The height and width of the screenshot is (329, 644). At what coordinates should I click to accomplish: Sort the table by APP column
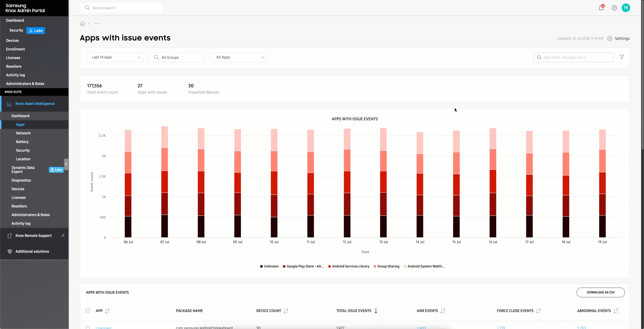pos(108,311)
